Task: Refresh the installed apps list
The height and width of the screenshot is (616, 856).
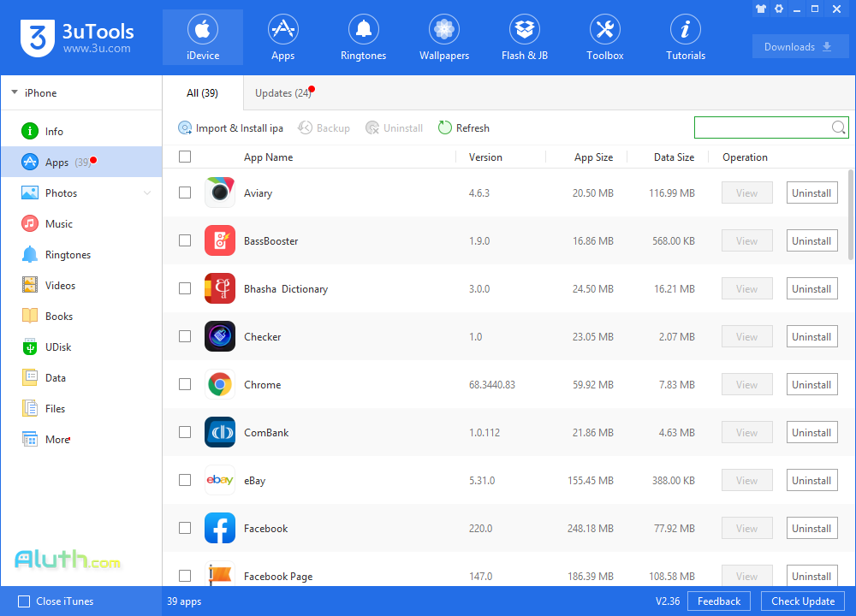Action: pyautogui.click(x=463, y=127)
